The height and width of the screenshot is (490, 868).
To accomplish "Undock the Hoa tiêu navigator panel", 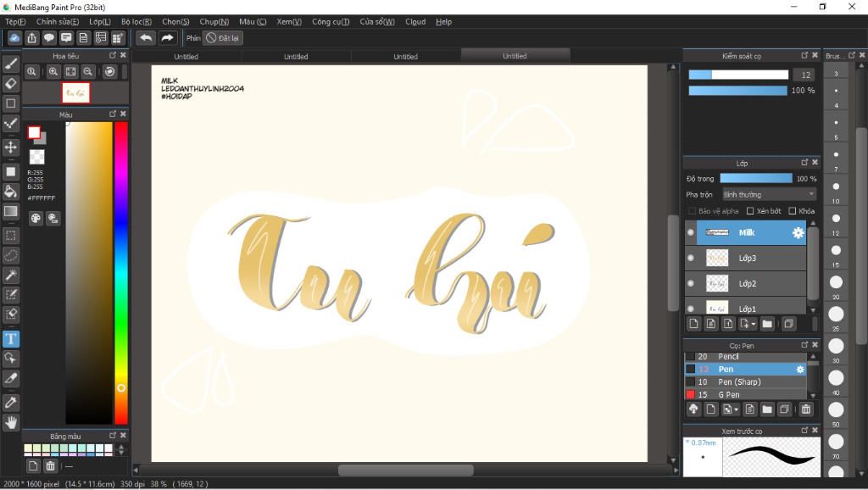I will [x=113, y=55].
